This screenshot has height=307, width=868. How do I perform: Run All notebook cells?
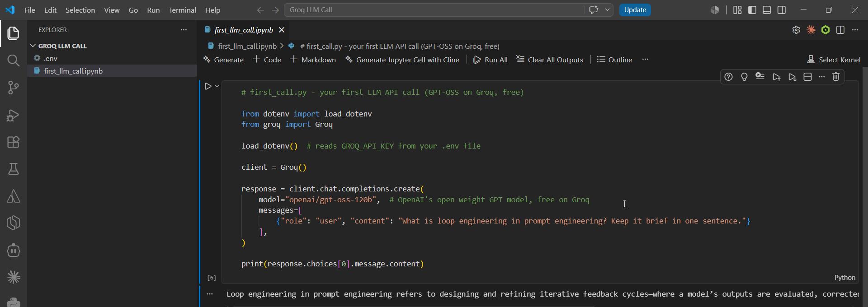491,60
